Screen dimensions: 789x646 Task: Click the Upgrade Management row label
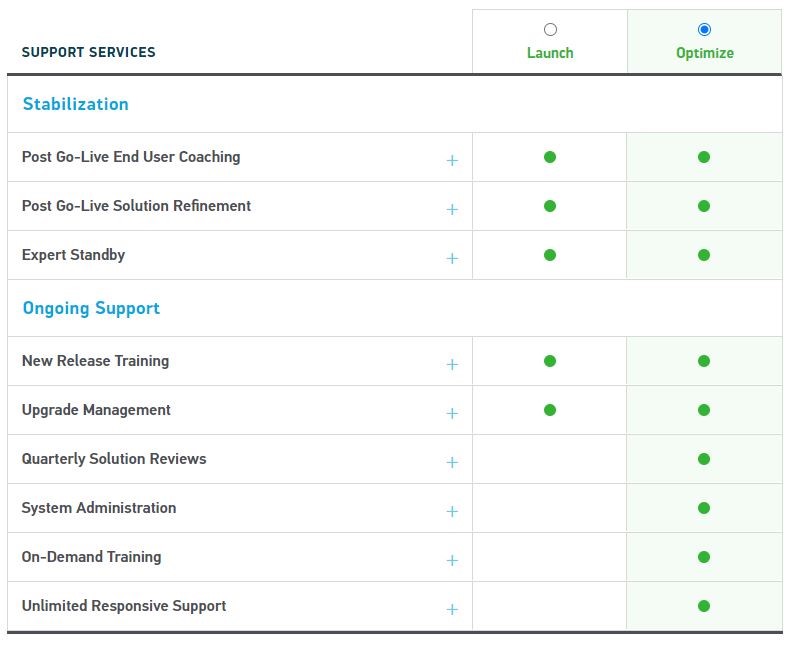96,411
